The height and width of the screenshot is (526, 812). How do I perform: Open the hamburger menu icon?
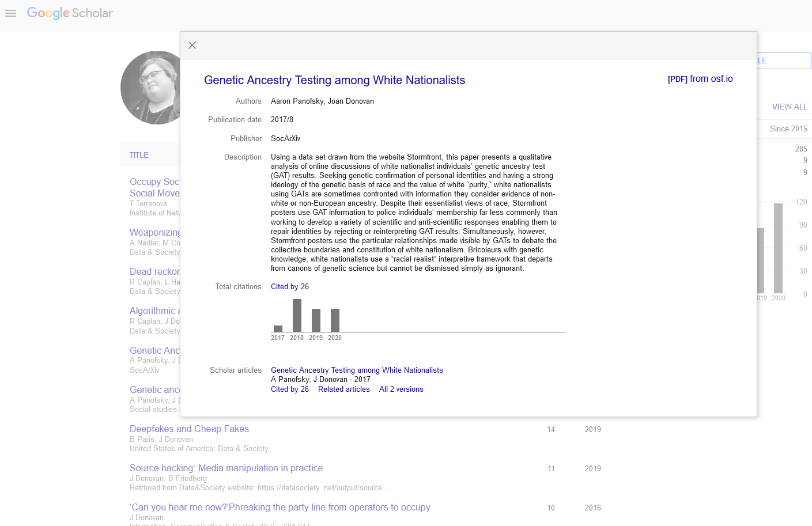(10, 13)
